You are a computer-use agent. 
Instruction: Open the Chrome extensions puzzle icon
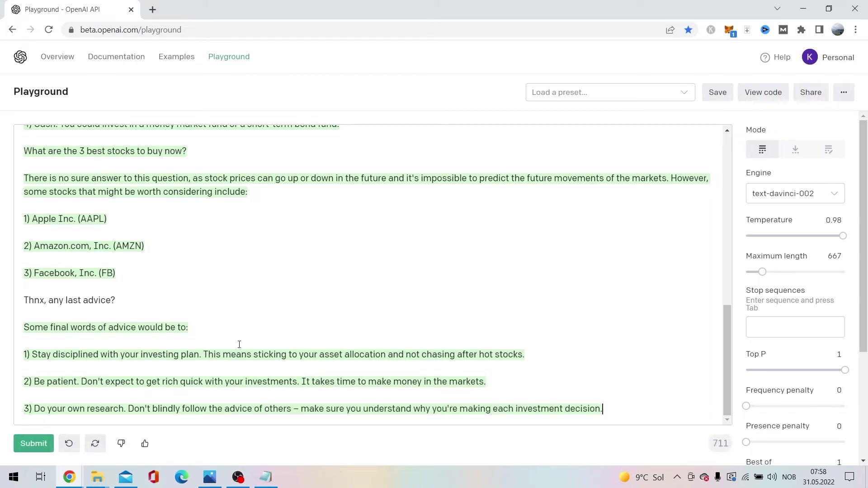[x=801, y=30]
